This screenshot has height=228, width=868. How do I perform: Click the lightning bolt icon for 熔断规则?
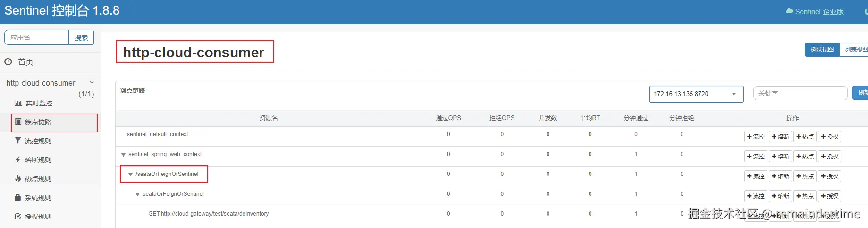(x=18, y=160)
